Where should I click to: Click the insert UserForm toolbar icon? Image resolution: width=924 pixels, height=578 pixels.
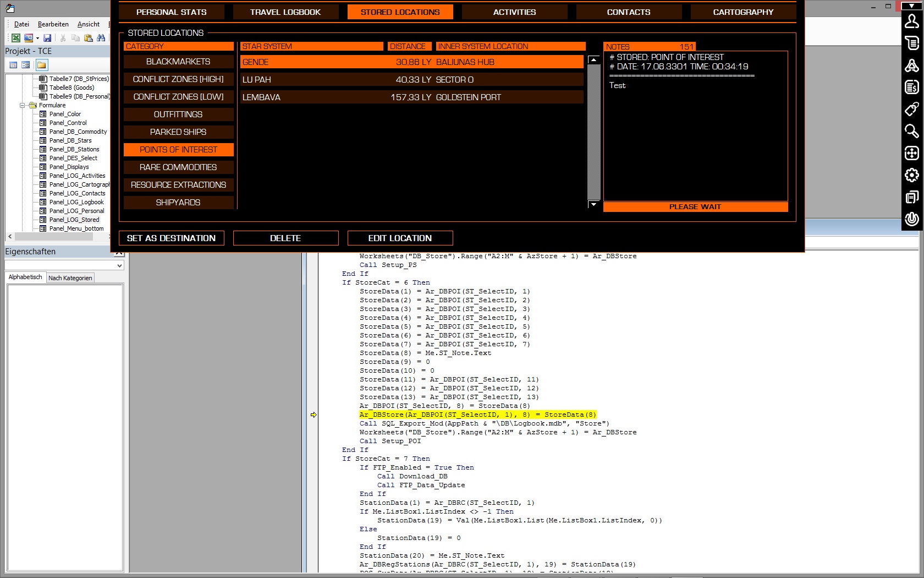29,38
